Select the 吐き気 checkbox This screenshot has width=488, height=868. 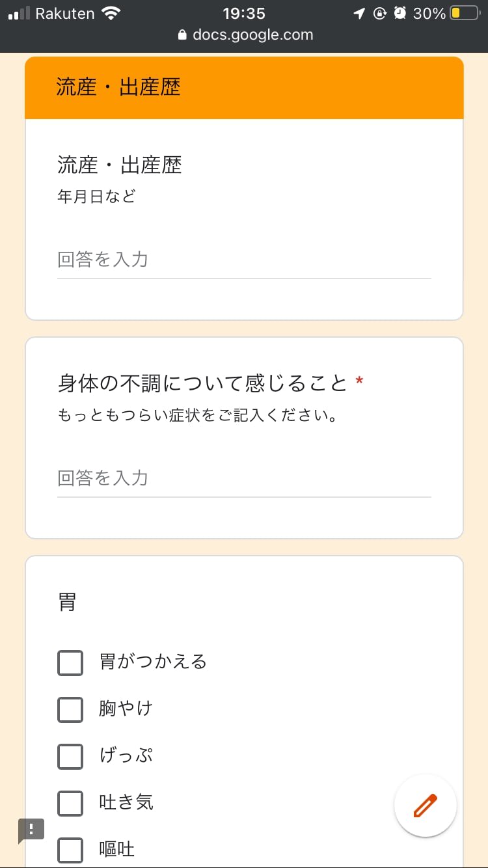point(70,803)
